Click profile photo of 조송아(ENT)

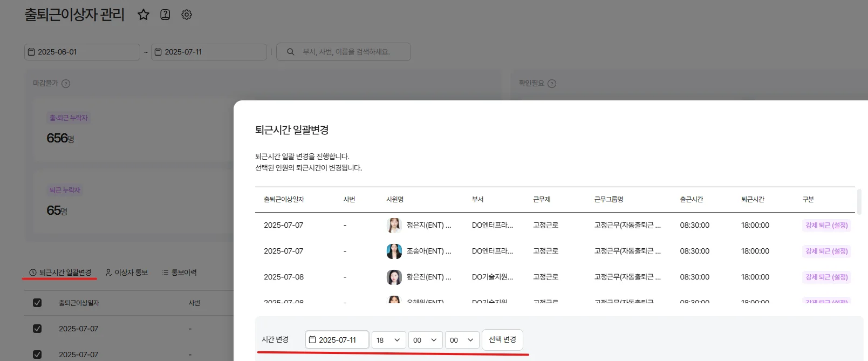(394, 251)
